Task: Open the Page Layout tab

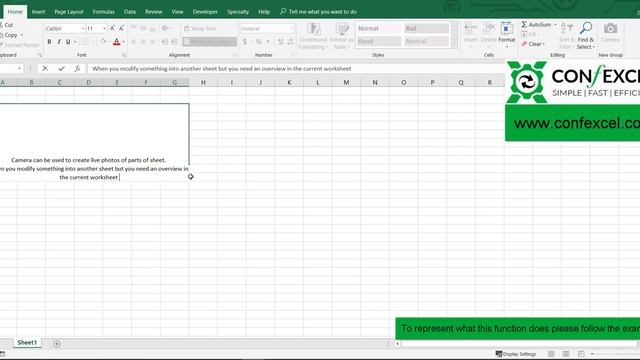Action: [69, 12]
